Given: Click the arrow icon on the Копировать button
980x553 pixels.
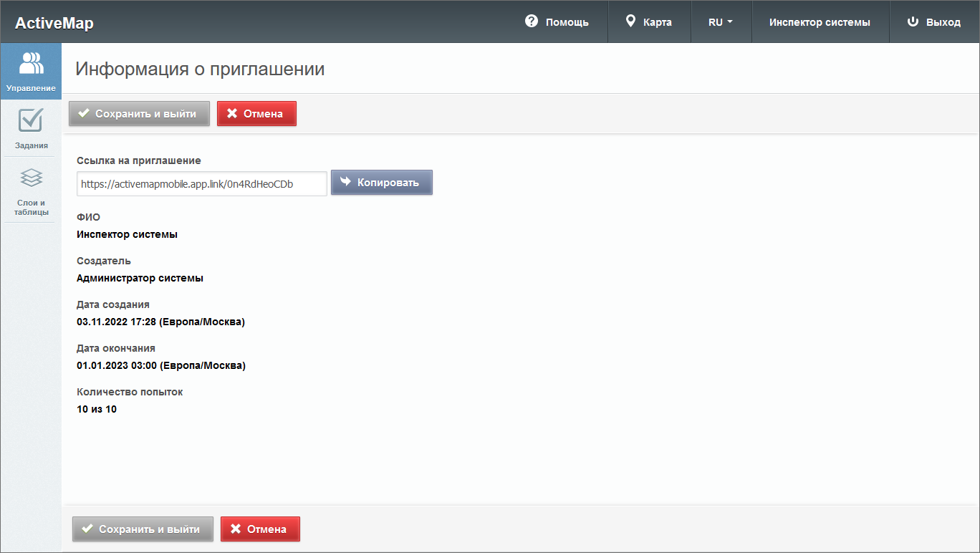Looking at the screenshot, I should [x=345, y=182].
